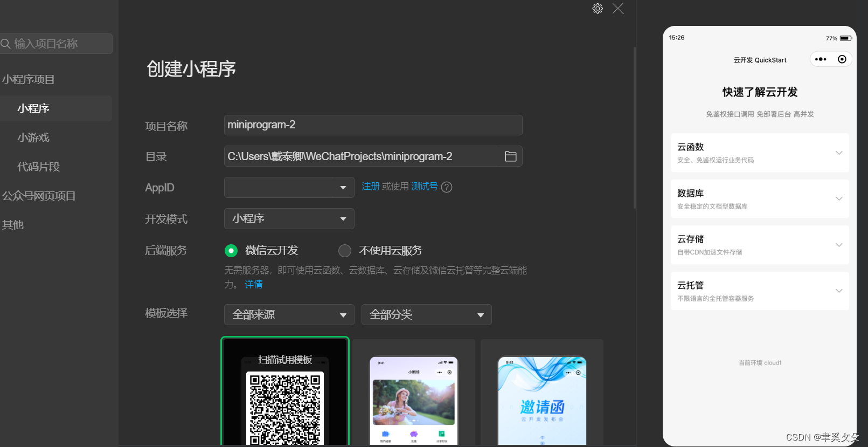Select the 邀请函 invitation template thumbnail
868x447 pixels.
542,393
